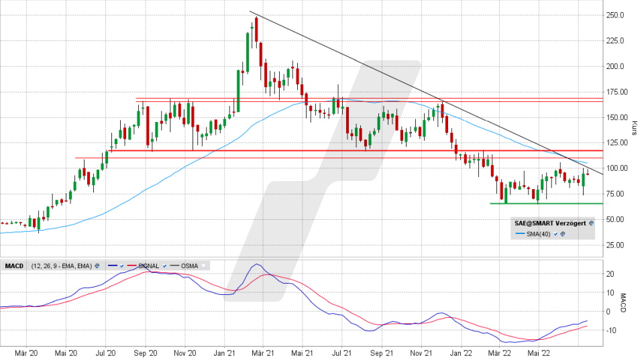This screenshot has height=362, width=644.
Task: Click the 150.00 price axis label
Action: click(617, 117)
